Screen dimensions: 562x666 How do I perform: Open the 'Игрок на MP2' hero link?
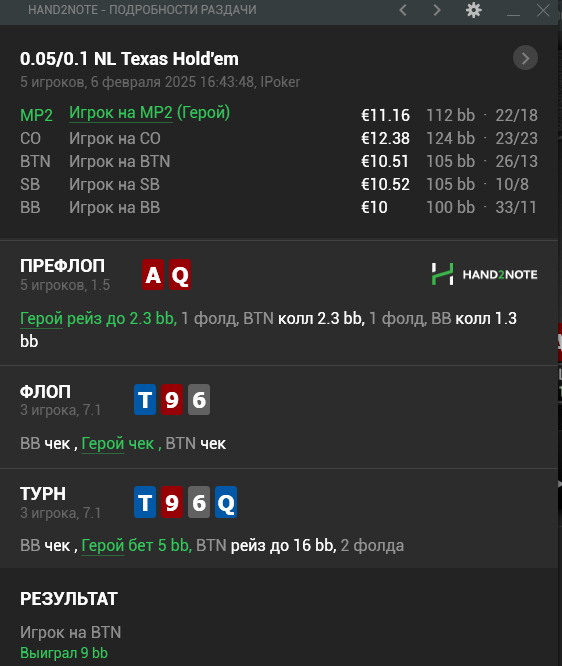[x=121, y=113]
